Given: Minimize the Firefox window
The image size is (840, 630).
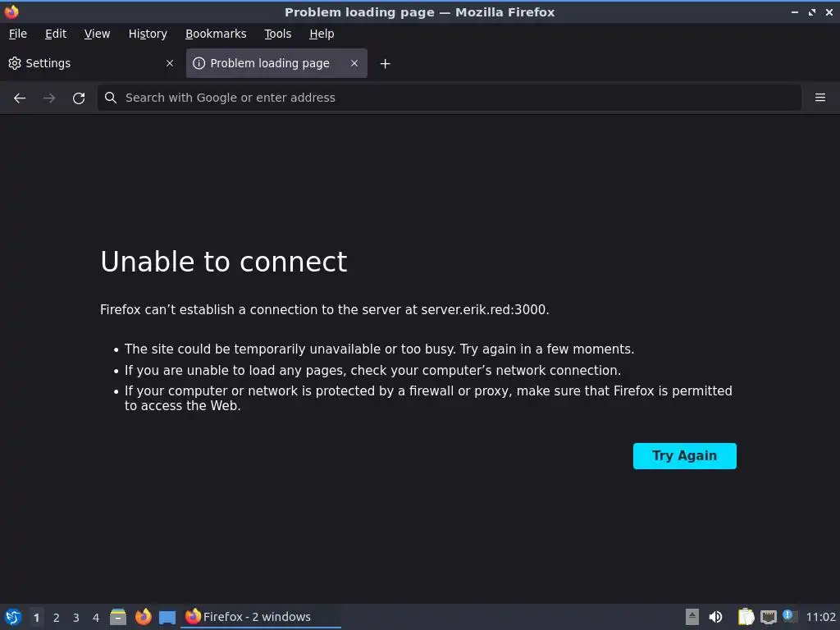Looking at the screenshot, I should [x=795, y=11].
